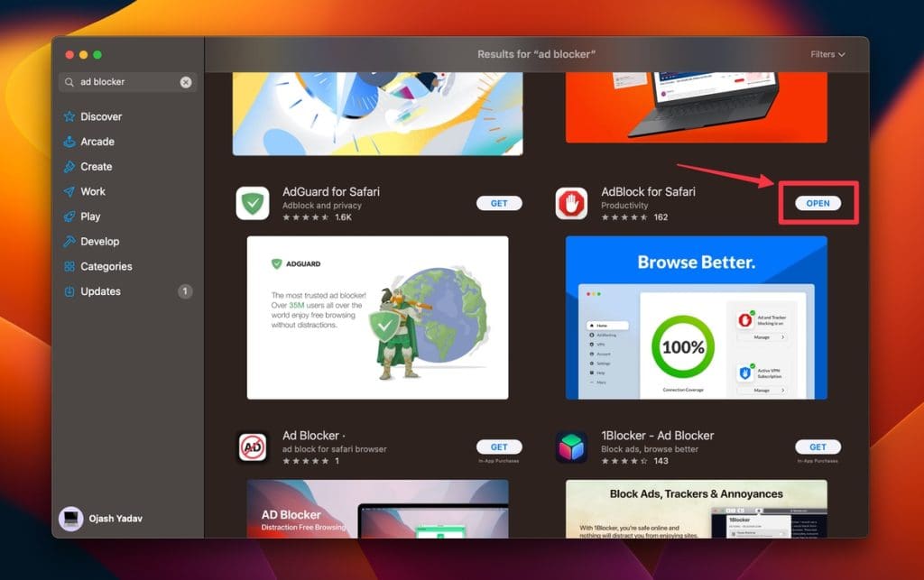Viewport: 924px width, 580px height.
Task: Get 1Blocker - Ad Blocker
Action: tap(818, 447)
